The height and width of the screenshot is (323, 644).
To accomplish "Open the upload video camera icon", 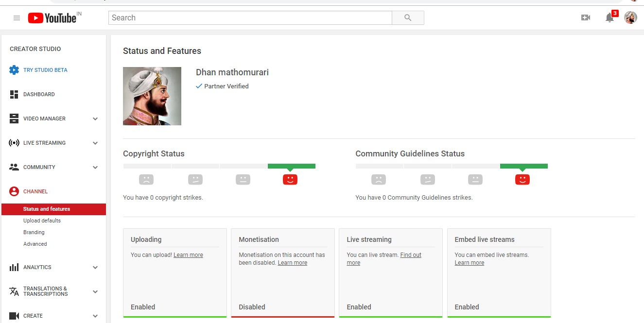I will pos(586,17).
